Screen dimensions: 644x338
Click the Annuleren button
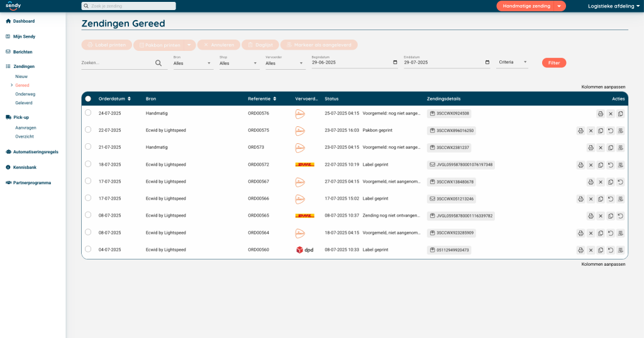click(x=219, y=45)
